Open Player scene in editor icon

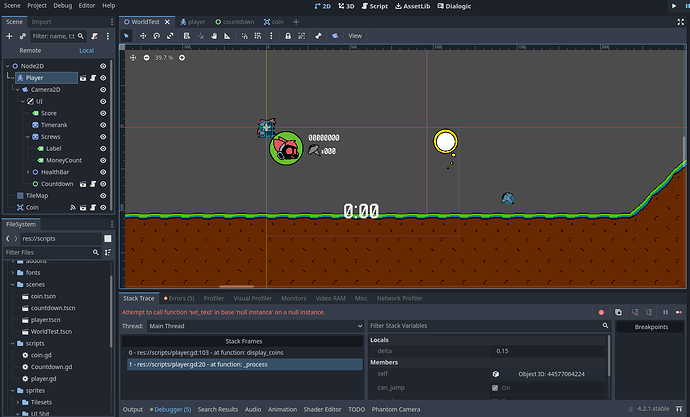click(x=83, y=78)
